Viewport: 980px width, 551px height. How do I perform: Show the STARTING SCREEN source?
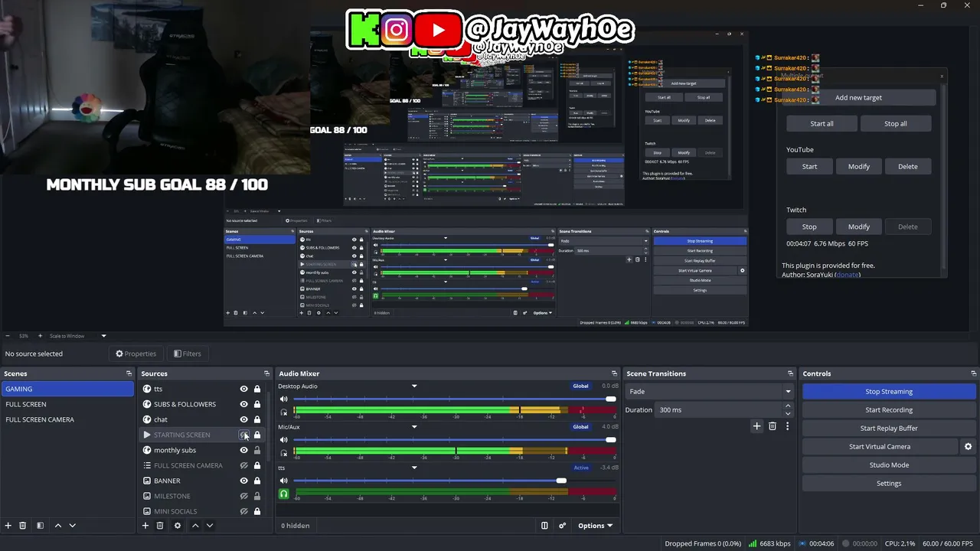244,435
